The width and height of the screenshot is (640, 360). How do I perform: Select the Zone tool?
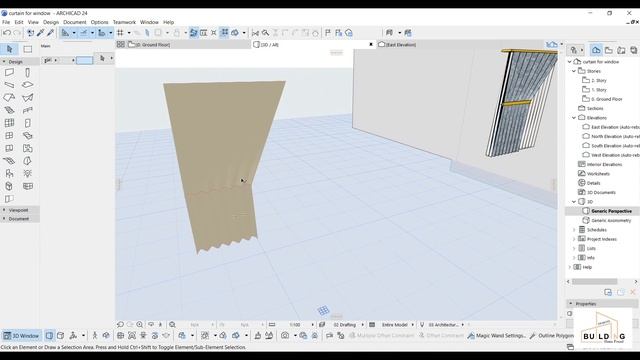click(9, 148)
